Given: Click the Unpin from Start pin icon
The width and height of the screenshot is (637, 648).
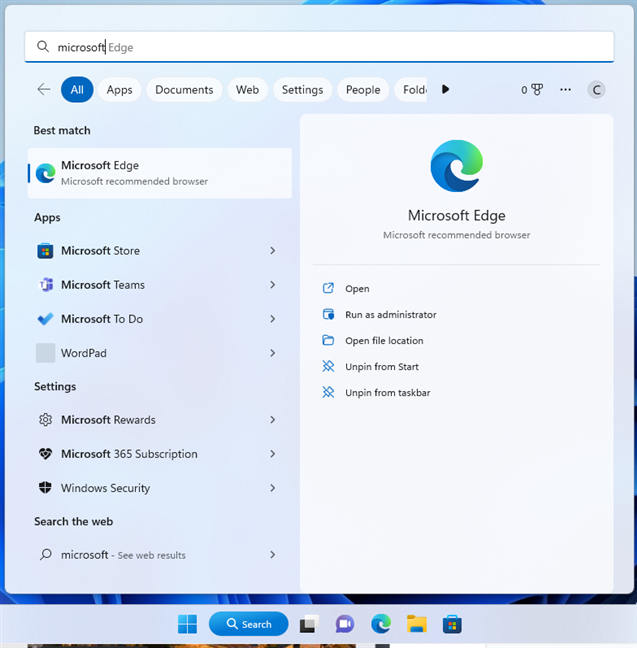Looking at the screenshot, I should point(328,366).
